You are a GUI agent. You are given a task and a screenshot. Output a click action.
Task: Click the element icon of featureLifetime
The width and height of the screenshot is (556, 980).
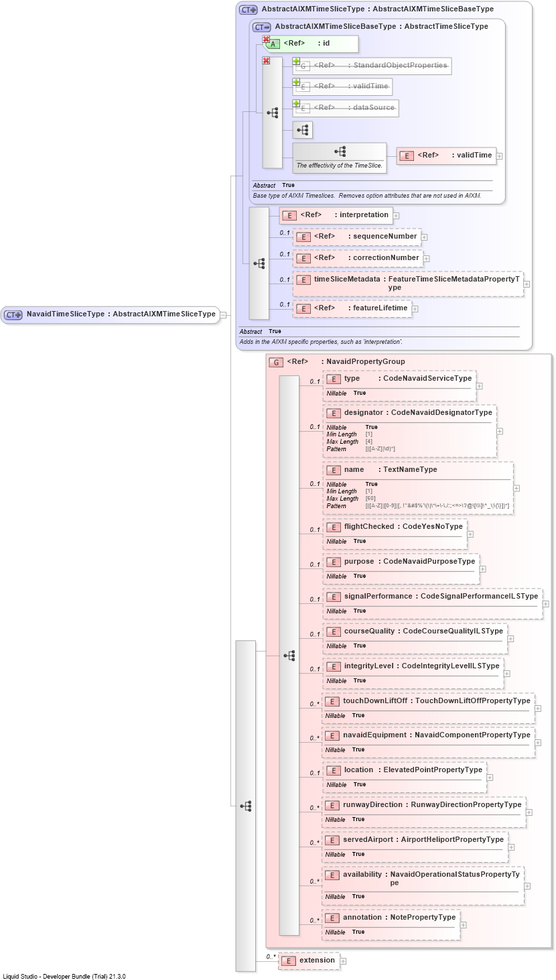click(x=303, y=308)
